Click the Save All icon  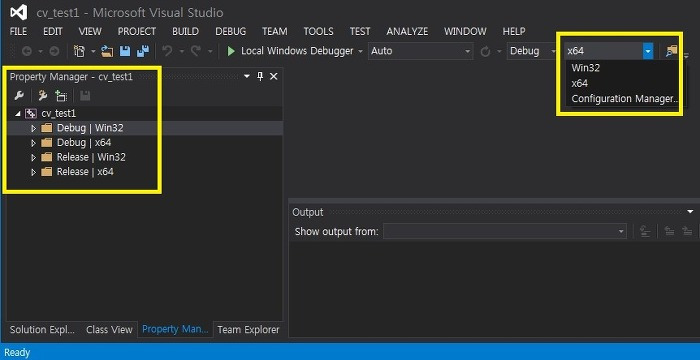tap(143, 51)
